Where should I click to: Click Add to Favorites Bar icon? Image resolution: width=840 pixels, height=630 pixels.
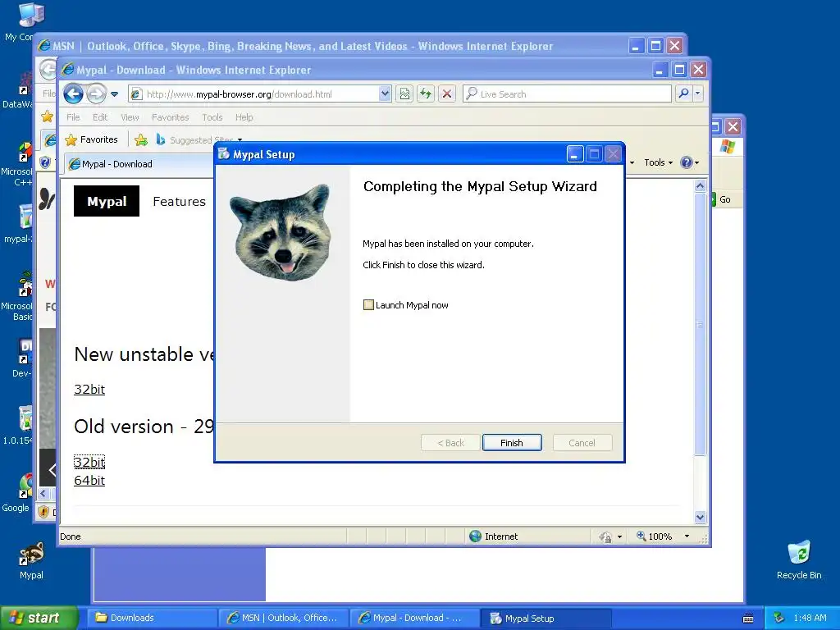141,139
